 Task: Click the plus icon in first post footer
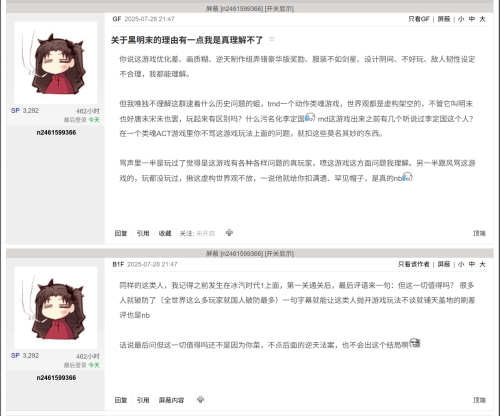click(229, 233)
